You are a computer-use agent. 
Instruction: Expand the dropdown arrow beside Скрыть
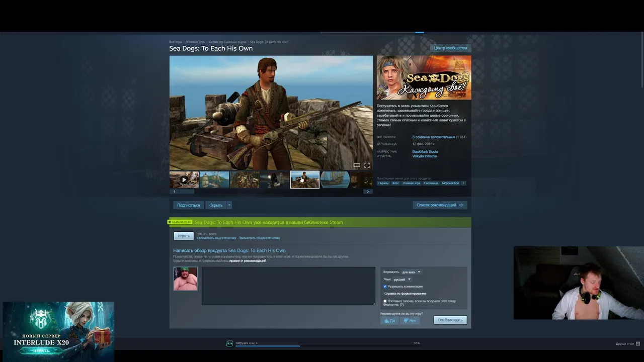229,205
